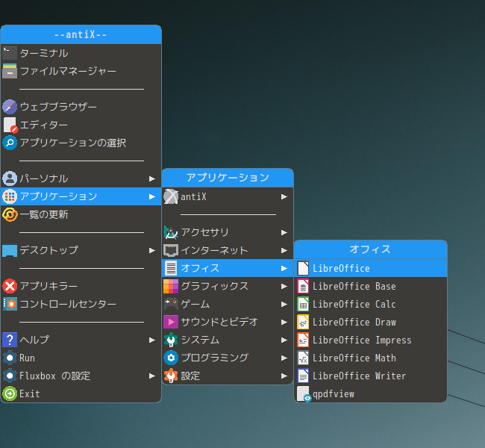
Task: Click the ウェブブラウザー compass icon
Action: pyautogui.click(x=10, y=107)
